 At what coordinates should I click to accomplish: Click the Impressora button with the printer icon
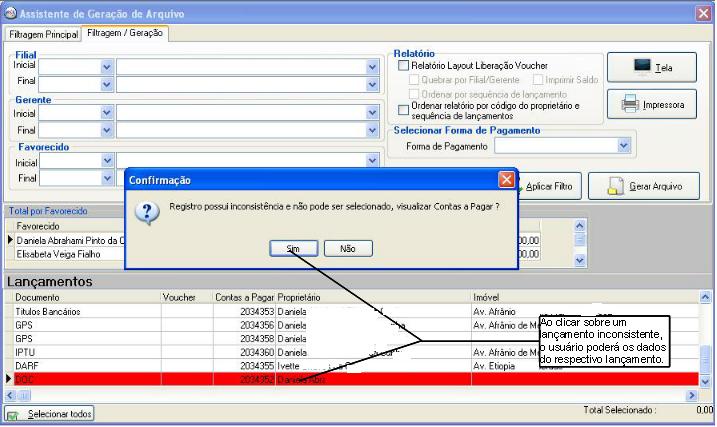[652, 104]
